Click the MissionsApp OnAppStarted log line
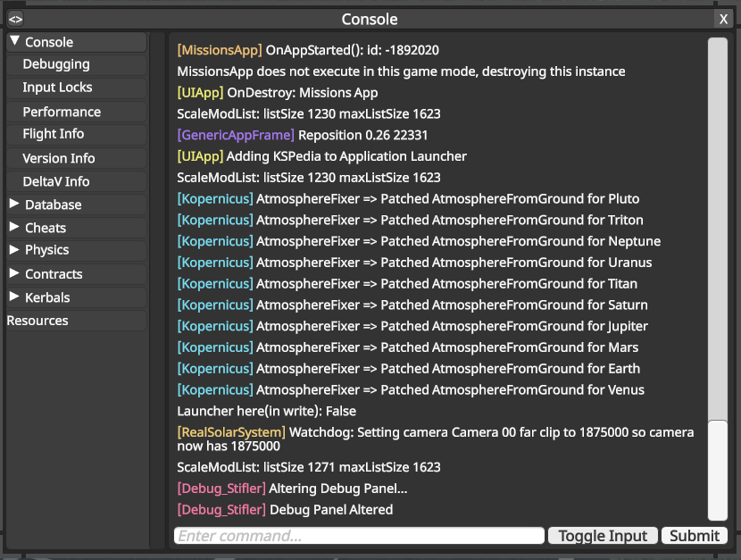The height and width of the screenshot is (560, 741). coord(308,50)
